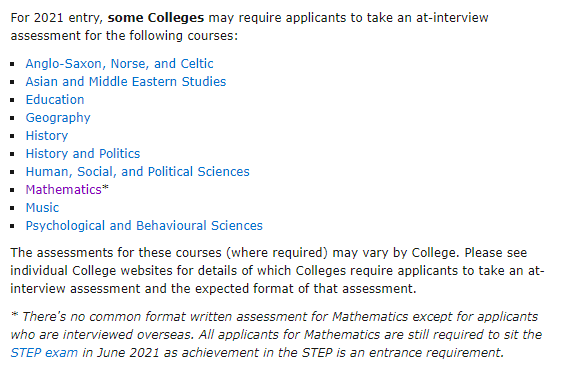This screenshot has height=371, width=579.
Task: Click the intro sentence "For 2021 entry"
Action: coord(249,27)
